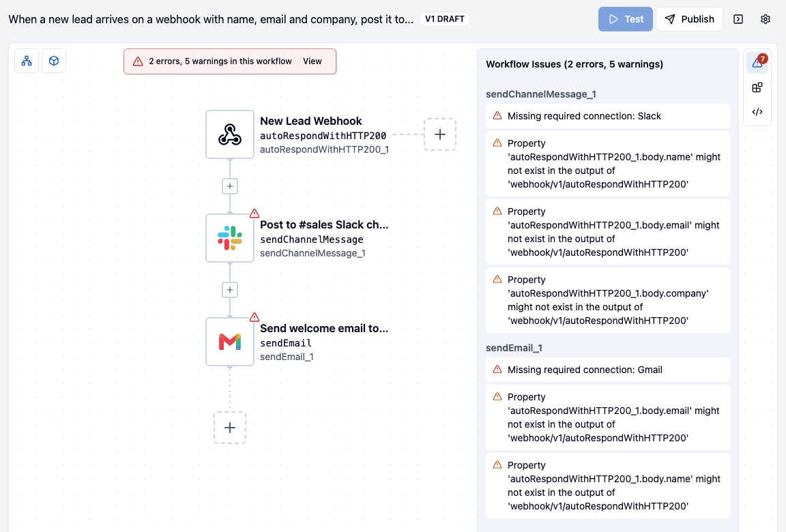Select the Gmail node icon

pyautogui.click(x=229, y=342)
